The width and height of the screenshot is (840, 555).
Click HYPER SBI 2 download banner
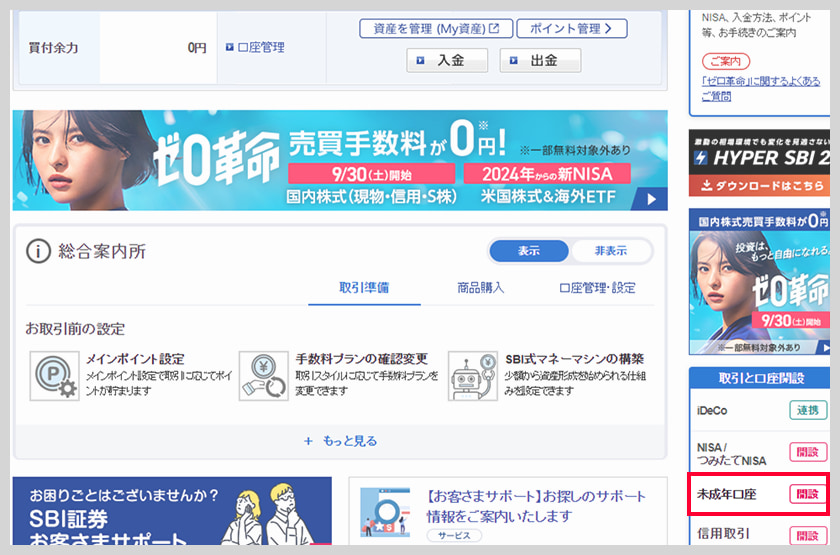click(760, 163)
